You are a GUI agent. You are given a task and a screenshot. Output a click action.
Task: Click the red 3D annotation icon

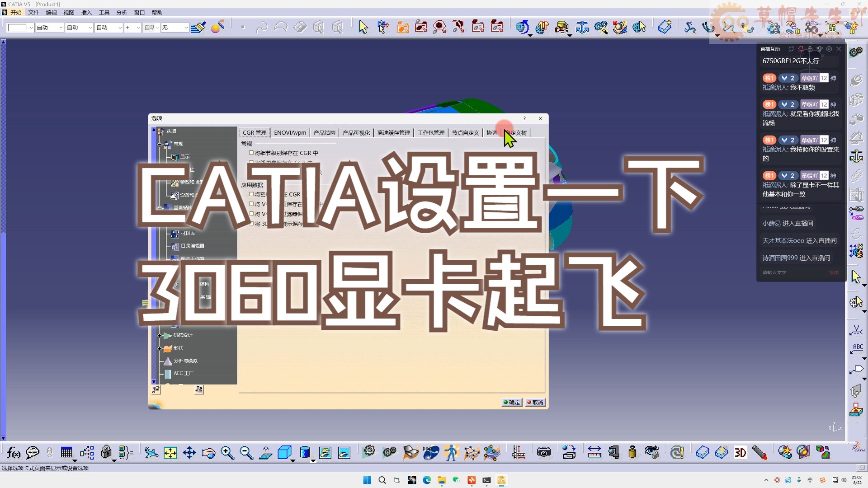(x=741, y=452)
